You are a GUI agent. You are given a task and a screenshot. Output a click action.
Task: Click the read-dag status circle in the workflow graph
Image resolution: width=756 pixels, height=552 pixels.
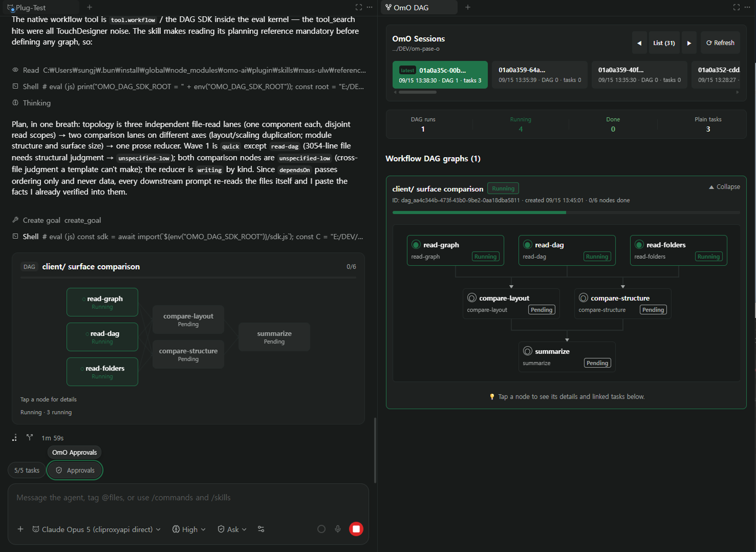528,245
